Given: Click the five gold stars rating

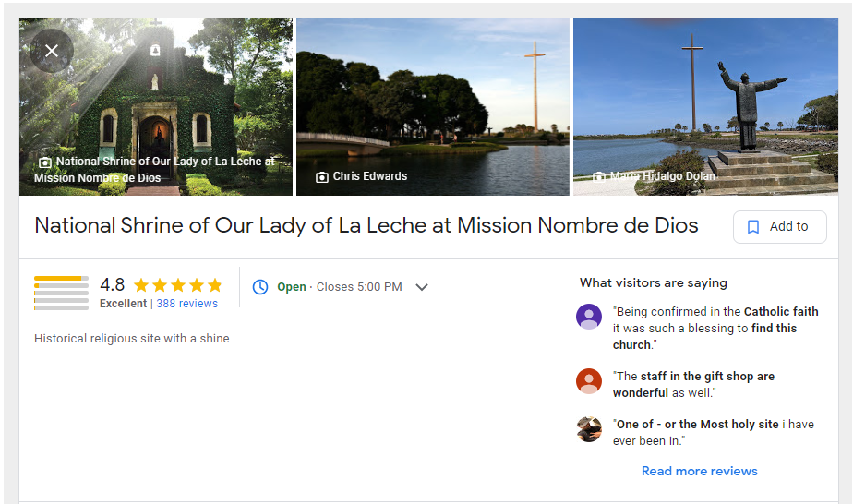Looking at the screenshot, I should [x=178, y=285].
